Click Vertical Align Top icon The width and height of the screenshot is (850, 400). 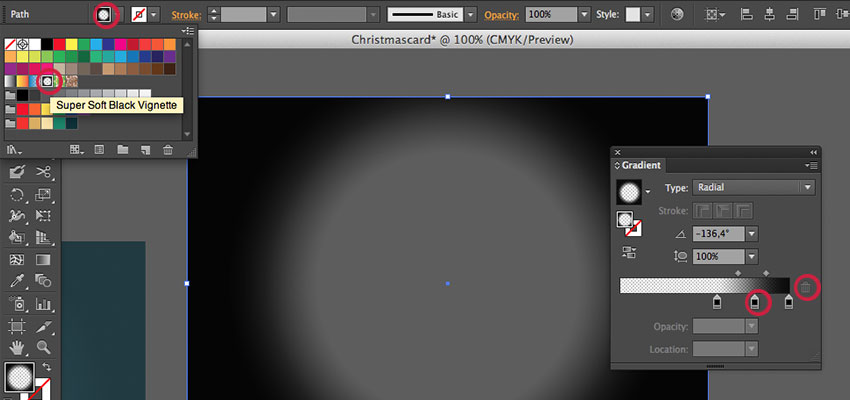(x=820, y=15)
